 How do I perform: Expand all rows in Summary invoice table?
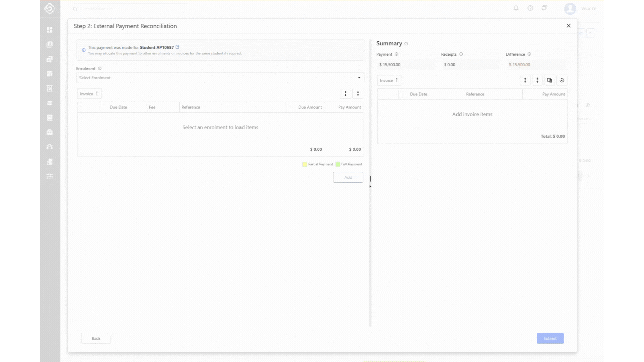pos(525,80)
